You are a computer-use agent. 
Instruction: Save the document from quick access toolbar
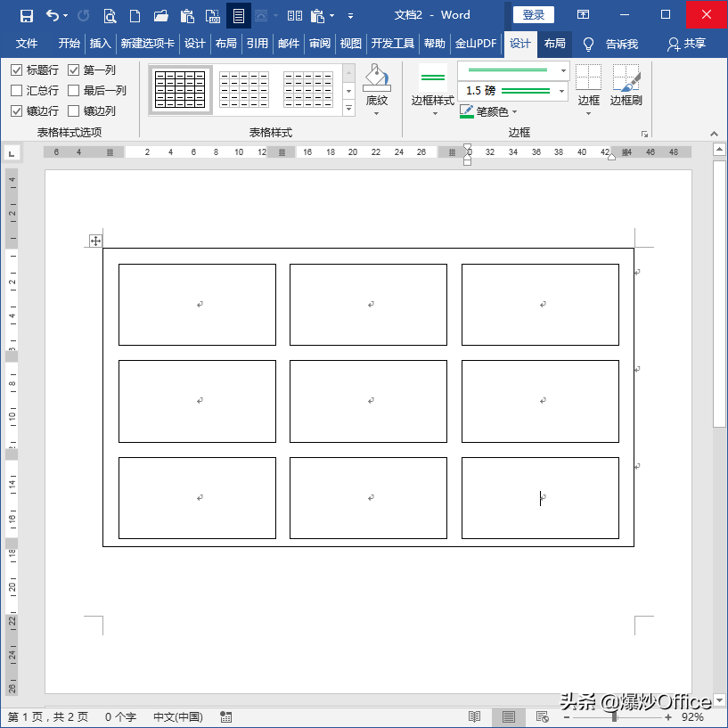(x=25, y=15)
